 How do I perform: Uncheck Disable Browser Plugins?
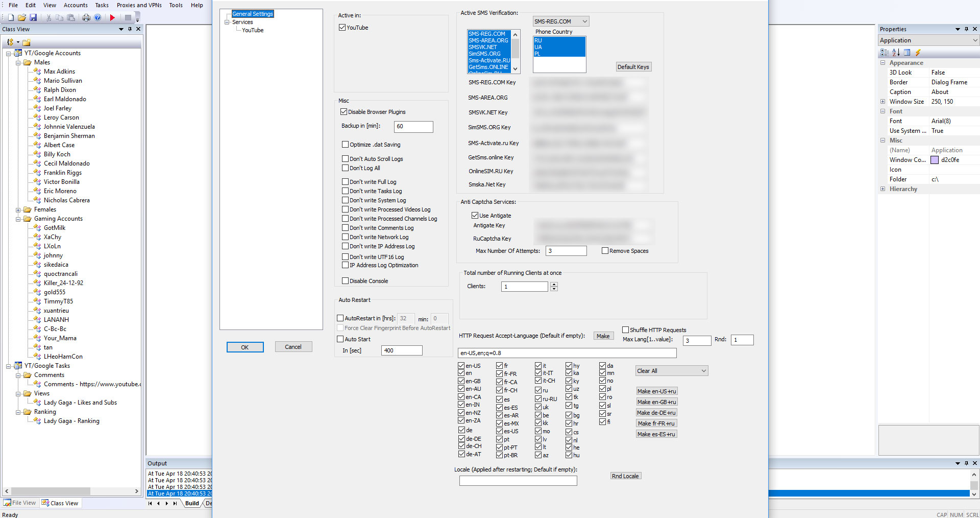344,112
